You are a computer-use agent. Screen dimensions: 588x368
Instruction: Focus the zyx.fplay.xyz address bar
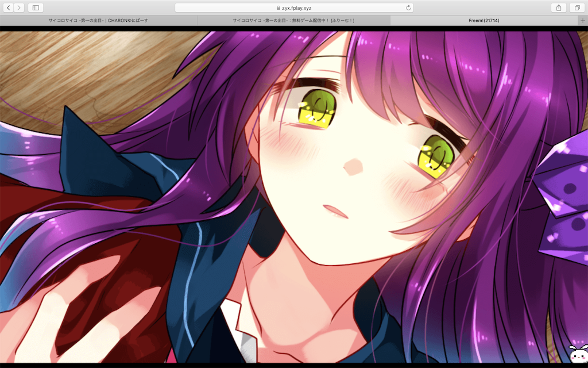pos(294,7)
